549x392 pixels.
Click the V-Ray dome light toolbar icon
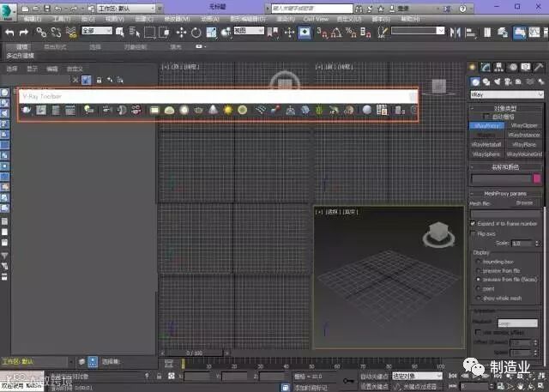click(169, 111)
